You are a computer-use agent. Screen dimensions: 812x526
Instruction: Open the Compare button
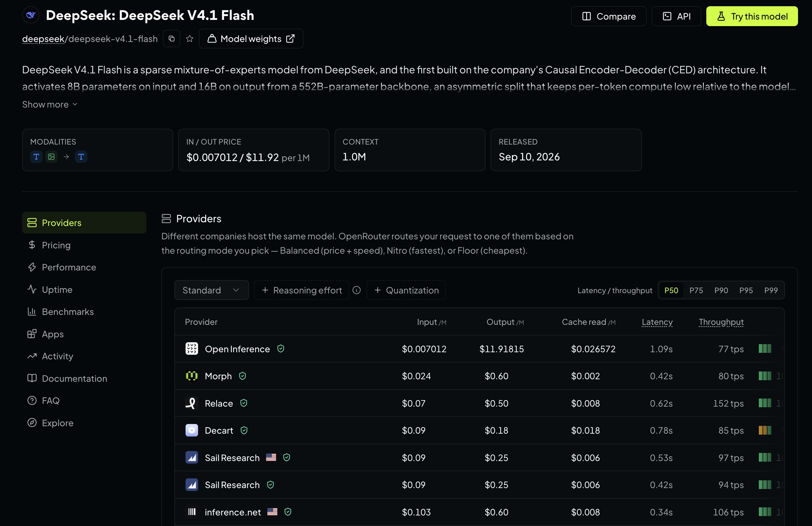tap(609, 16)
